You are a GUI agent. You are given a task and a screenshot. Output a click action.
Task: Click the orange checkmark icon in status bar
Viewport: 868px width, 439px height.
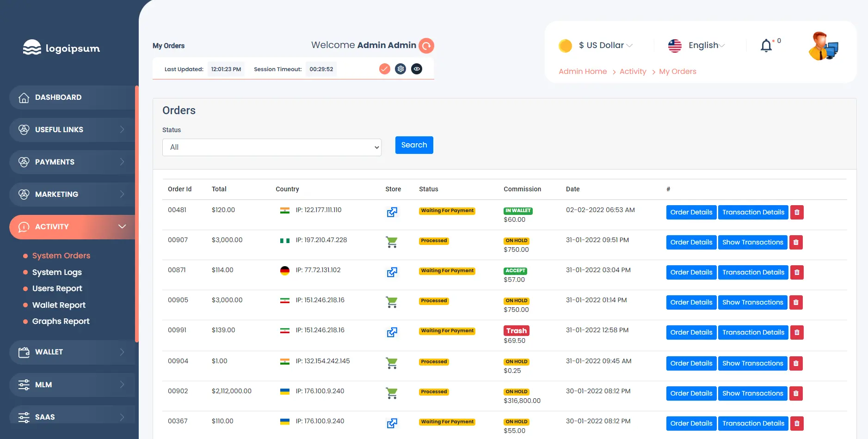tap(384, 69)
